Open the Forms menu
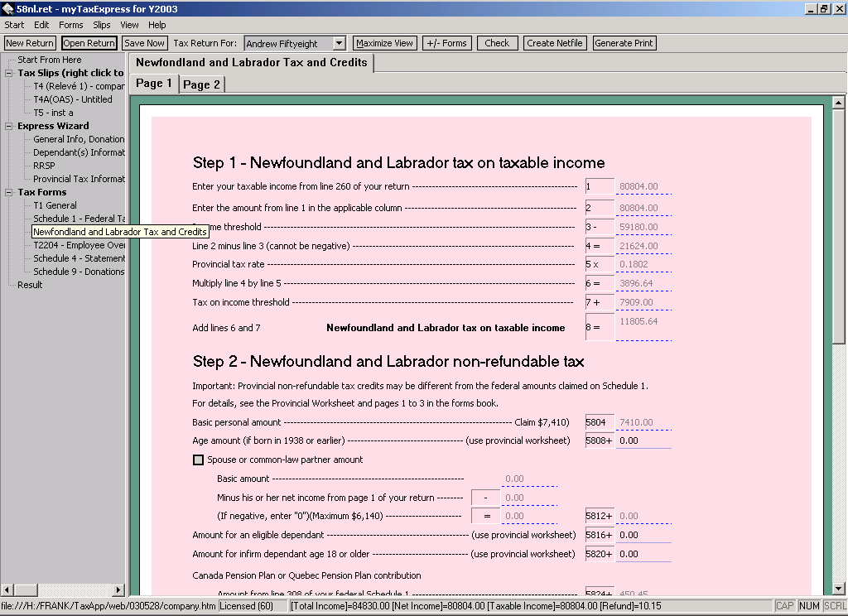This screenshot has width=848, height=616. click(70, 25)
